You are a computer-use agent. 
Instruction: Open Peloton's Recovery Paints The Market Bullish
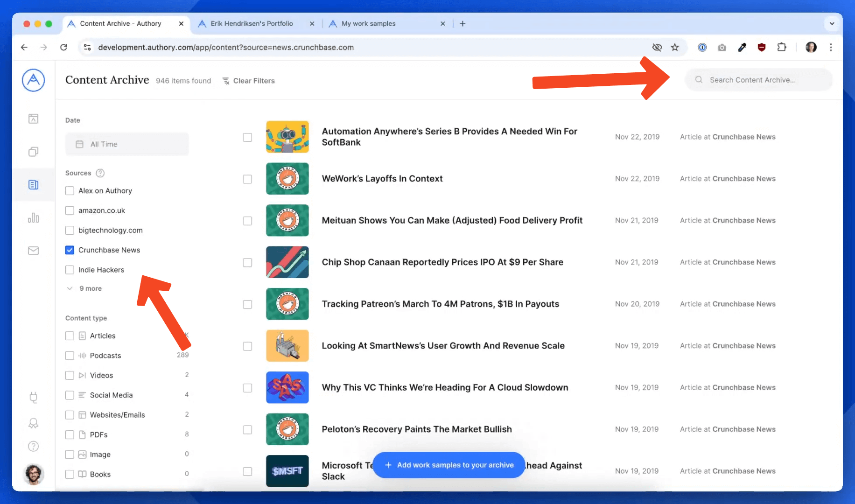[x=417, y=429]
